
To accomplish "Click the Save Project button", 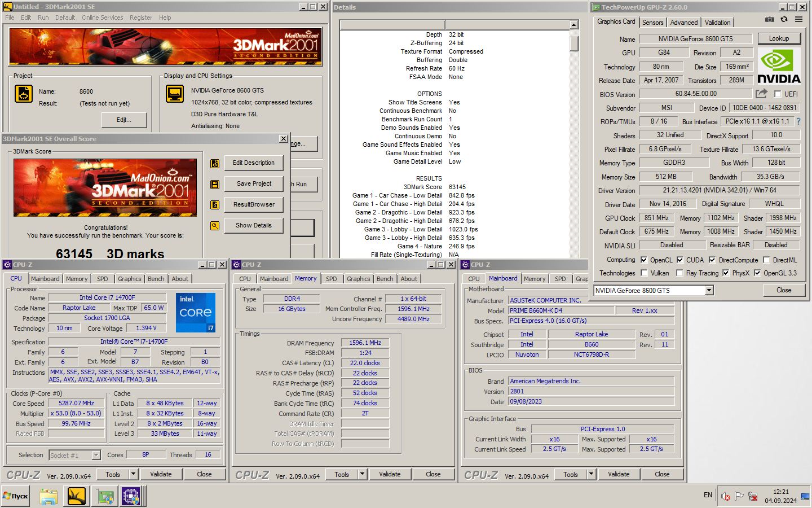I will [254, 183].
